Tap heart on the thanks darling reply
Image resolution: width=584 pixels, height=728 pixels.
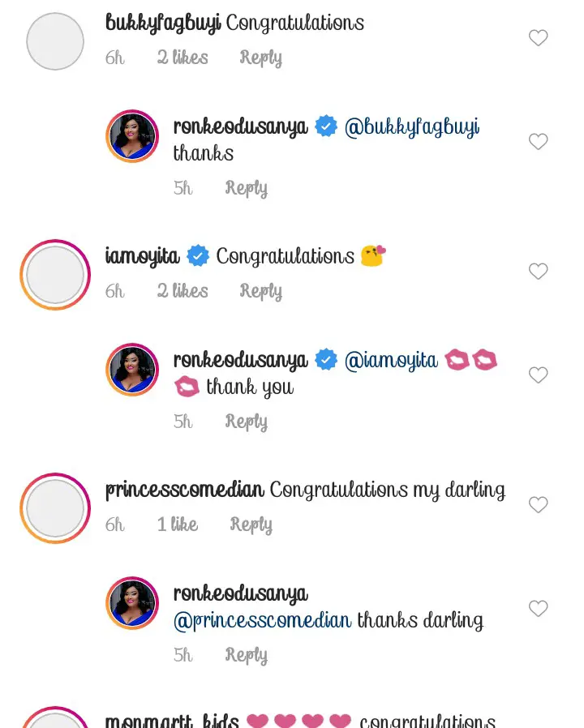(539, 609)
